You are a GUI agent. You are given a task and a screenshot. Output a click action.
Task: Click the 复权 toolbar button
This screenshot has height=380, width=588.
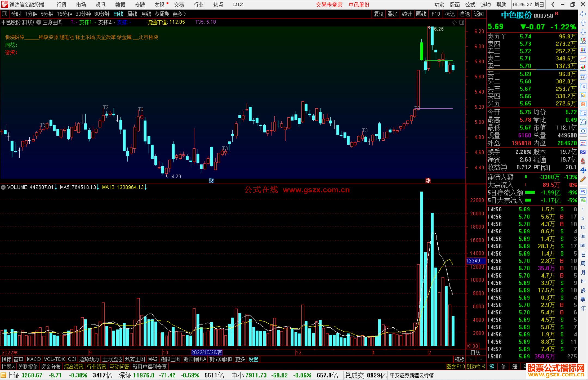click(x=378, y=14)
